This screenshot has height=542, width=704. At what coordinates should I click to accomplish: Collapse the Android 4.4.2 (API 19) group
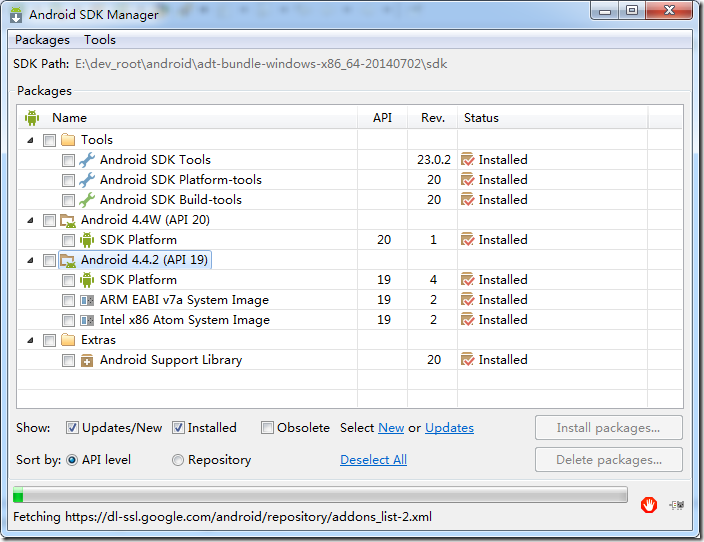(x=31, y=260)
